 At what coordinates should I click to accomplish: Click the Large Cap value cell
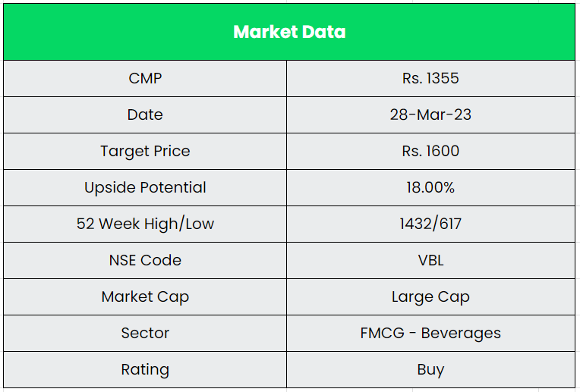pos(430,296)
